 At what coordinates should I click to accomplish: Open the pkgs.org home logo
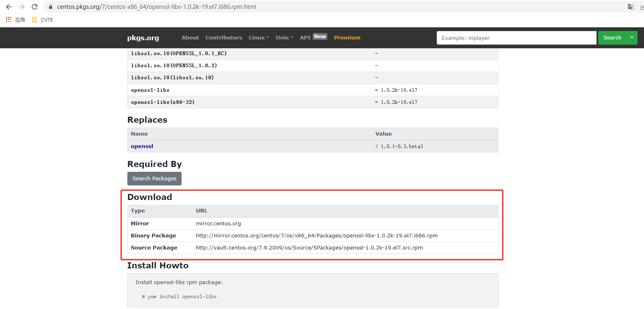(143, 38)
